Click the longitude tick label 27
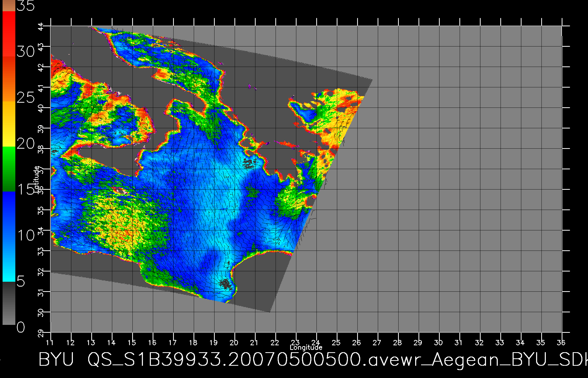 click(377, 342)
